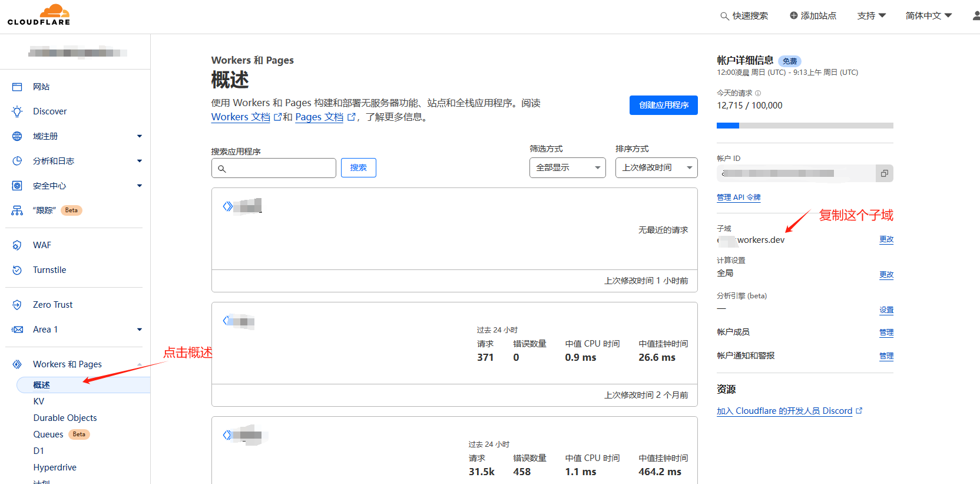Click the add site plus icon
The image size is (980, 484).
793,15
